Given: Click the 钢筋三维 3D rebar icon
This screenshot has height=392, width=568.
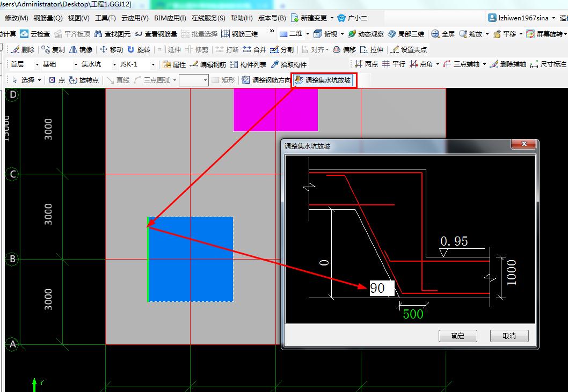Looking at the screenshot, I should [x=225, y=34].
